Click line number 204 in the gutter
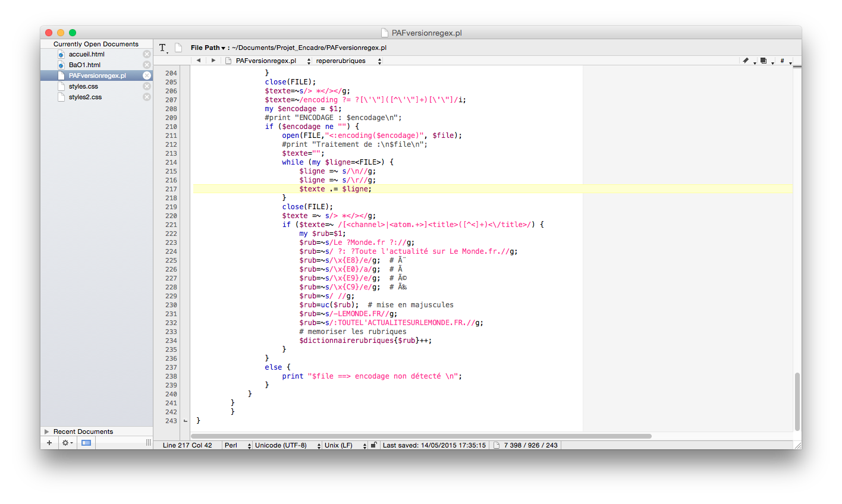Image resolution: width=842 pixels, height=504 pixels. [x=171, y=73]
